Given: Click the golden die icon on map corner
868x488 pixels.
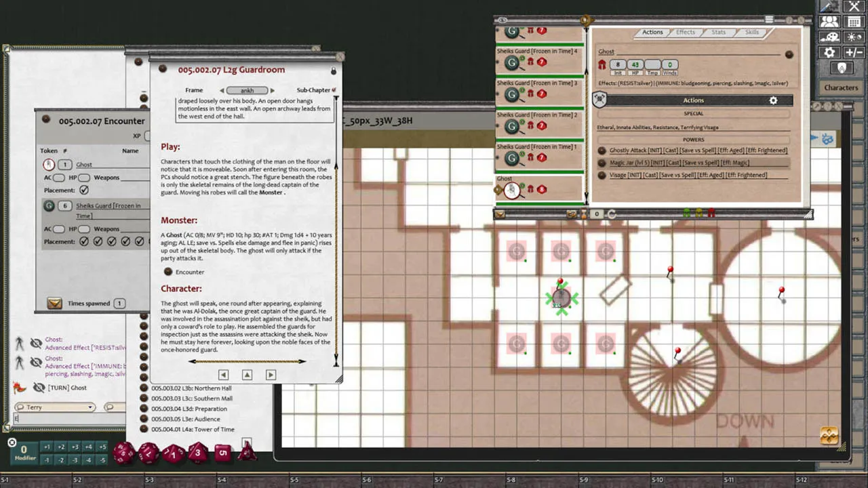Looking at the screenshot, I should pyautogui.click(x=829, y=435).
